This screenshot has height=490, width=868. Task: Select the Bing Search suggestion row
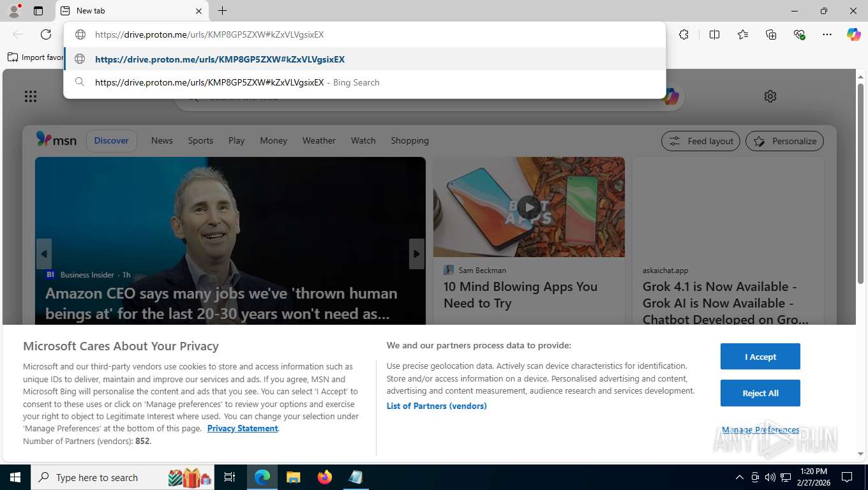point(364,82)
